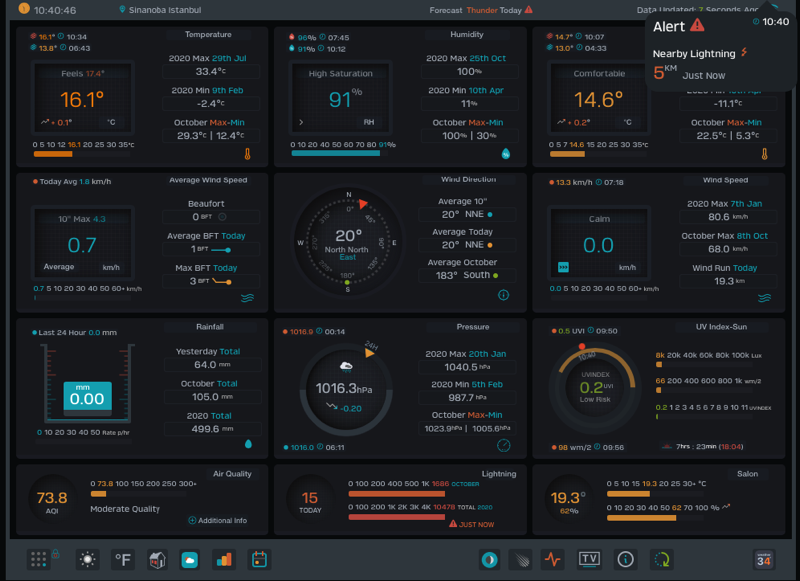Click the wind compass dial showing 20°

[348, 242]
